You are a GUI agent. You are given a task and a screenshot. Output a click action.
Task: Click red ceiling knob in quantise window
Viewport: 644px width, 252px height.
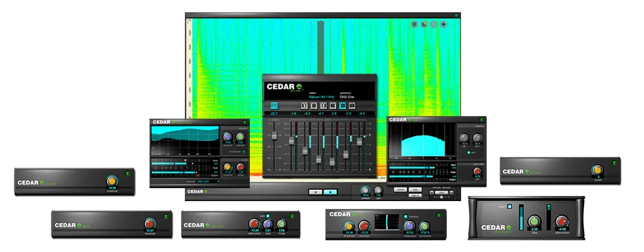(x=241, y=168)
